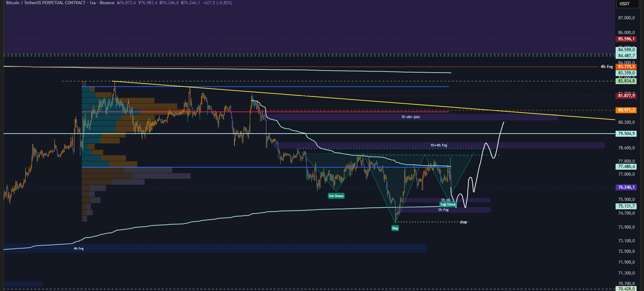
Task: Select the 83.359,0 price label
Action: [626, 73]
